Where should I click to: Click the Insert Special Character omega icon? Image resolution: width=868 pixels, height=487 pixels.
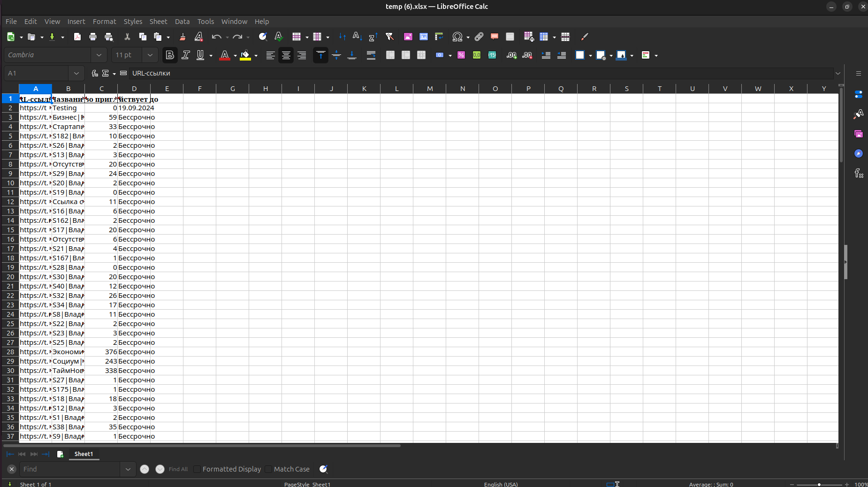point(457,37)
